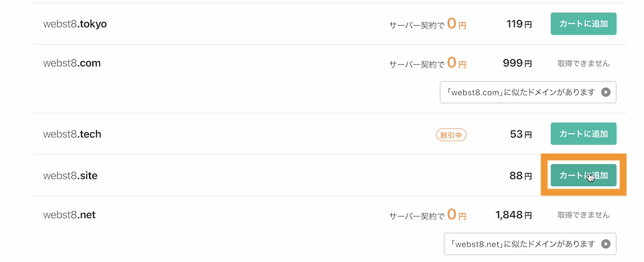This screenshot has height=262, width=644.
Task: Click arrow icon in webst8.com similar domains box
Action: (x=605, y=92)
